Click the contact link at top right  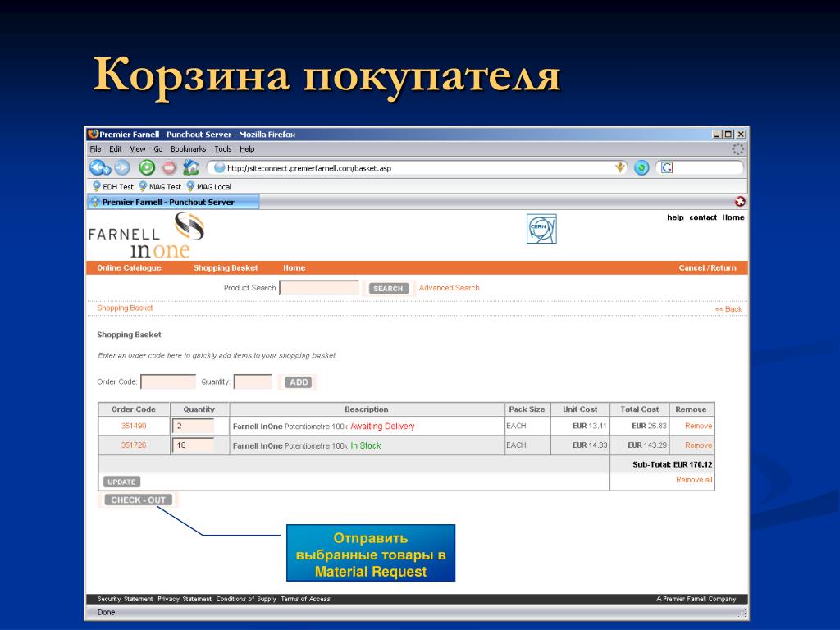click(x=703, y=217)
